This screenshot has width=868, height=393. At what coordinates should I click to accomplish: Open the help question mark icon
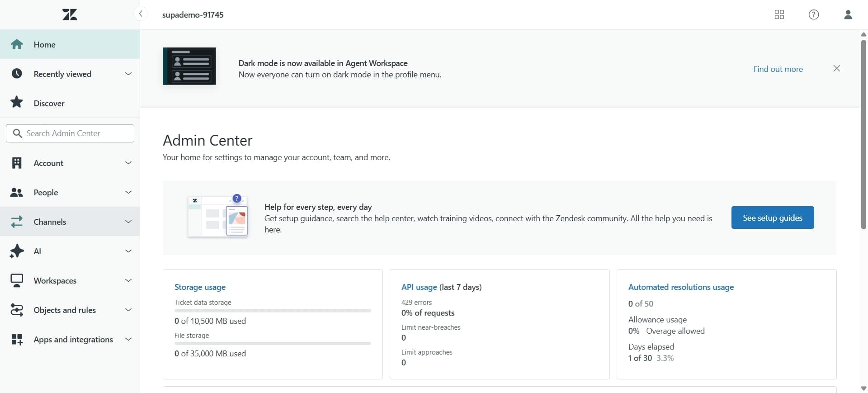[813, 14]
